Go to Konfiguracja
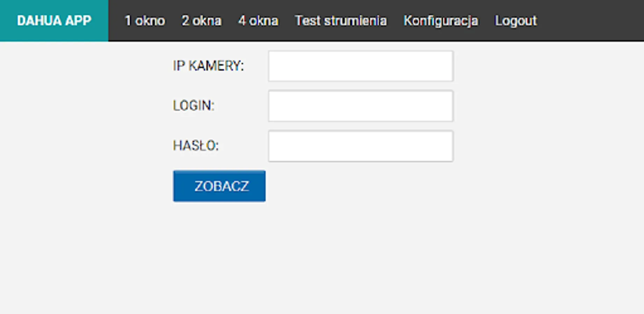Image resolution: width=644 pixels, height=314 pixels. 441,21
